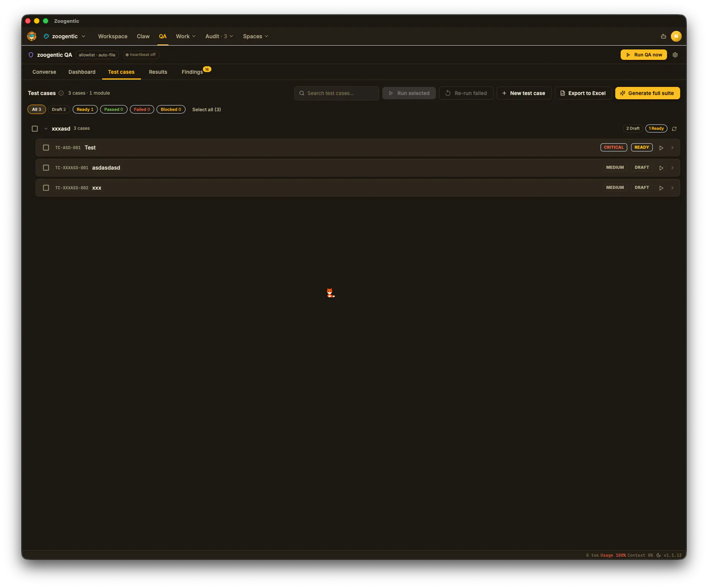Image resolution: width=708 pixels, height=588 pixels.
Task: Open details chevron for xxx row
Action: (x=672, y=188)
